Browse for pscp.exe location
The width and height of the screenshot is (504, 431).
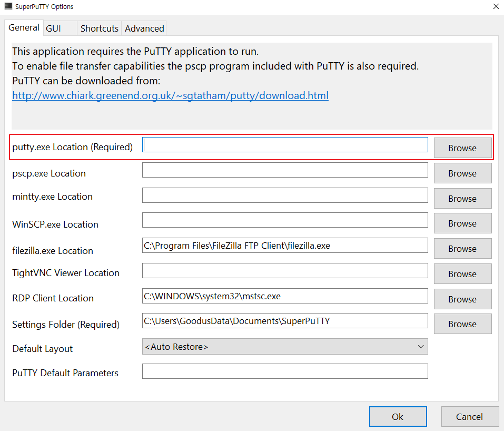pyautogui.click(x=462, y=173)
